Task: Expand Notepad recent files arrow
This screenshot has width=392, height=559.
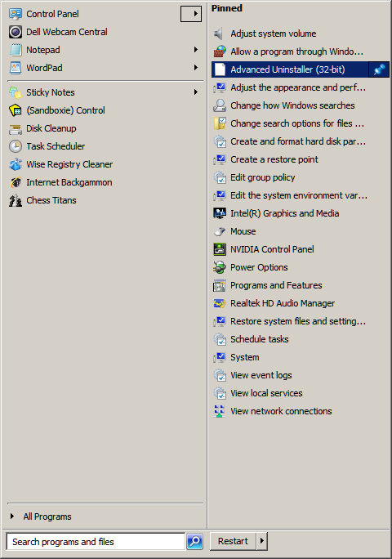Action: (196, 50)
